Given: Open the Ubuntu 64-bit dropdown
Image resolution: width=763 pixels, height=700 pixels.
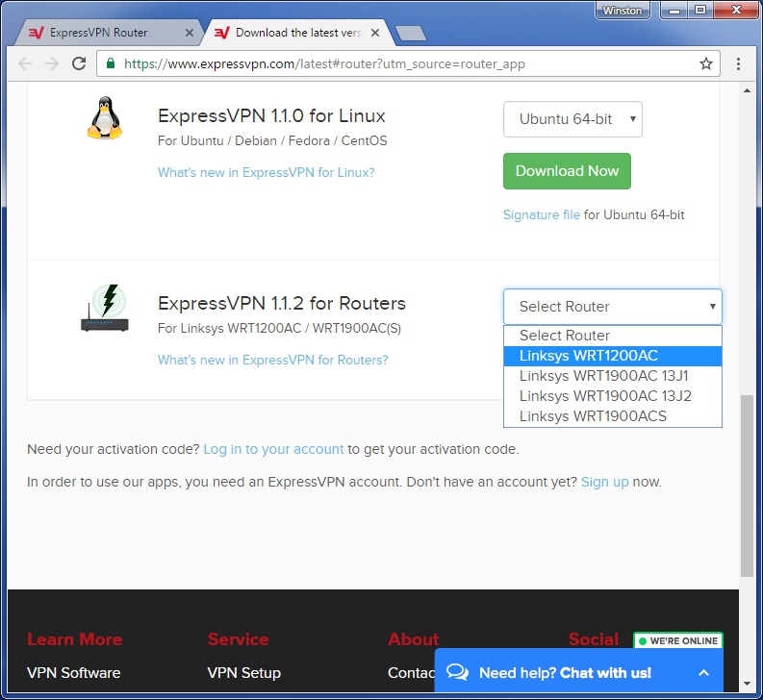Looking at the screenshot, I should click(x=572, y=119).
